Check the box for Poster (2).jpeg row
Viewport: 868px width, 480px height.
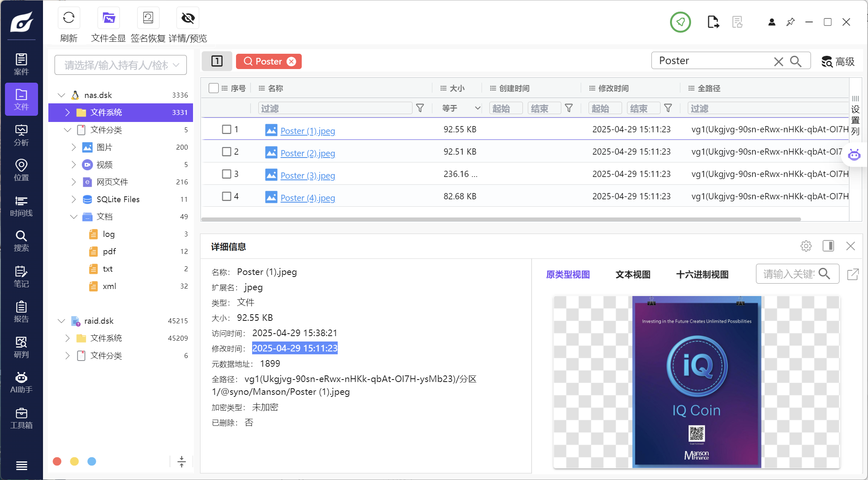tap(227, 152)
